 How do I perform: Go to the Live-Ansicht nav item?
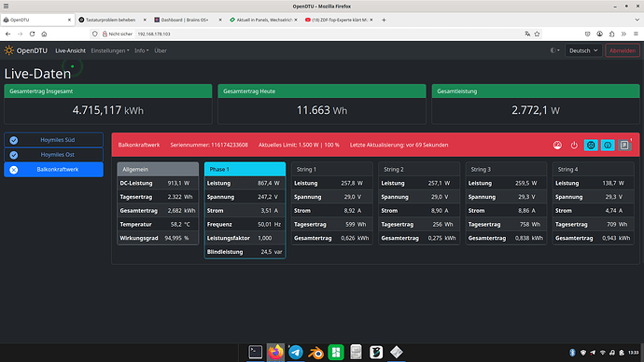[x=70, y=50]
